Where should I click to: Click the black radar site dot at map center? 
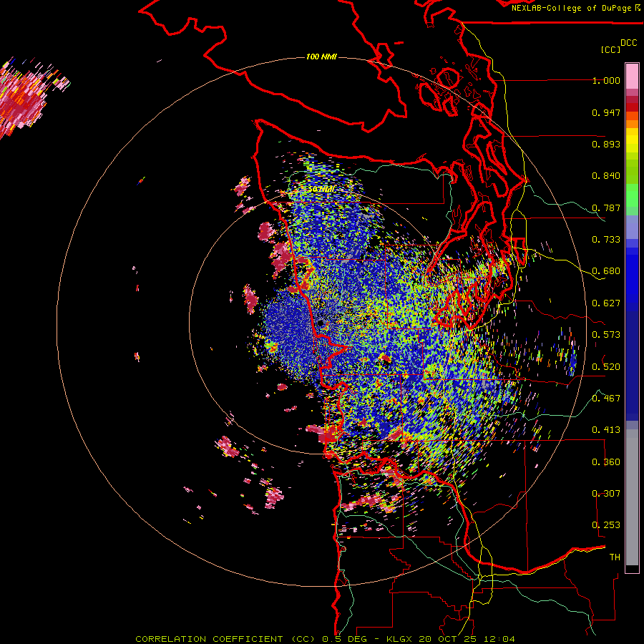321,323
